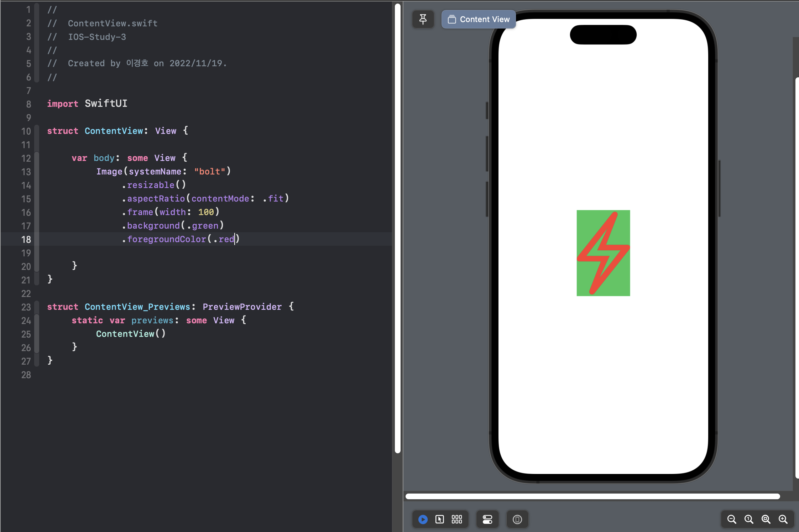
Task: Click the code folding ribbon beside line 24
Action: point(37,320)
